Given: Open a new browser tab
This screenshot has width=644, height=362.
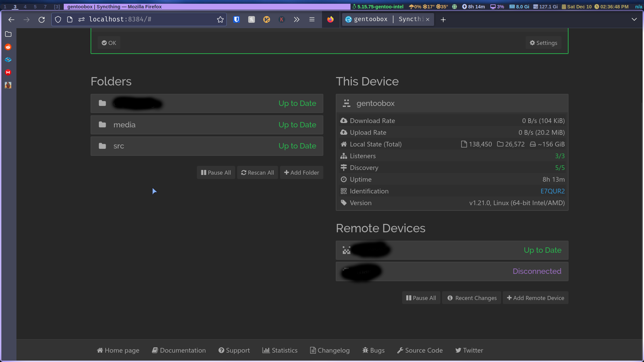Looking at the screenshot, I should 443,19.
